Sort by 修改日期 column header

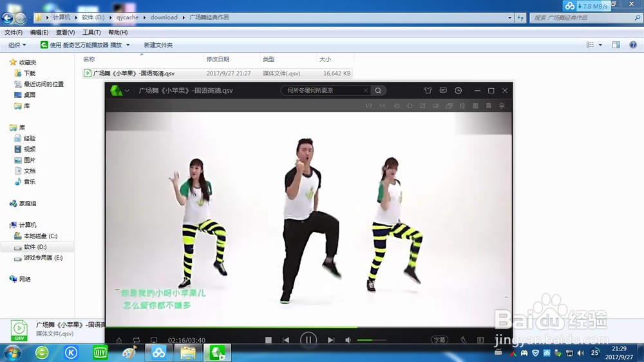click(x=231, y=59)
